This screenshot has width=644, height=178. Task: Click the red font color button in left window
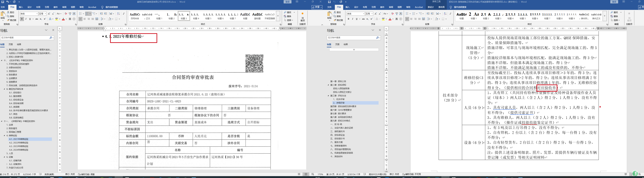click(63, 19)
